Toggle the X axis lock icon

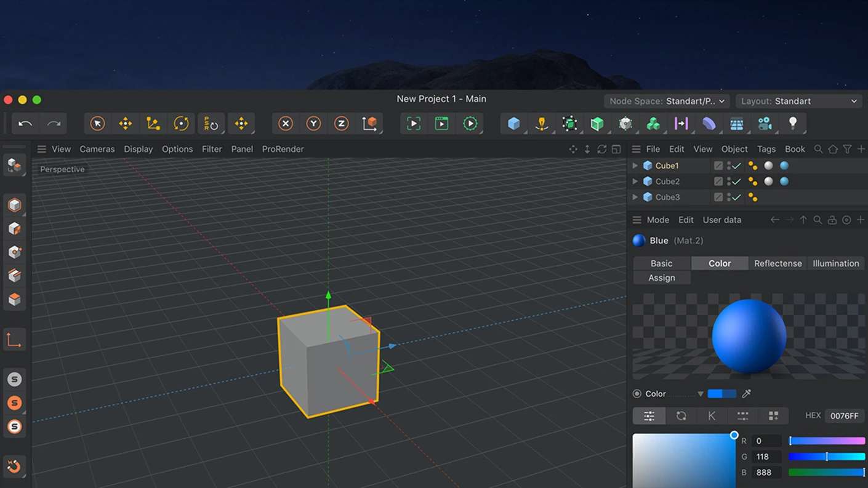pyautogui.click(x=285, y=124)
